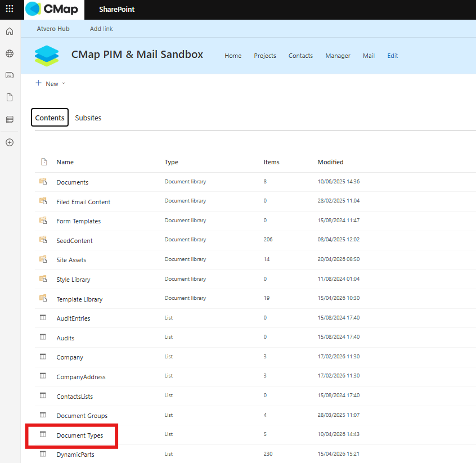This screenshot has width=476, height=463.
Task: Open the Document Groups list
Action: [x=82, y=416]
